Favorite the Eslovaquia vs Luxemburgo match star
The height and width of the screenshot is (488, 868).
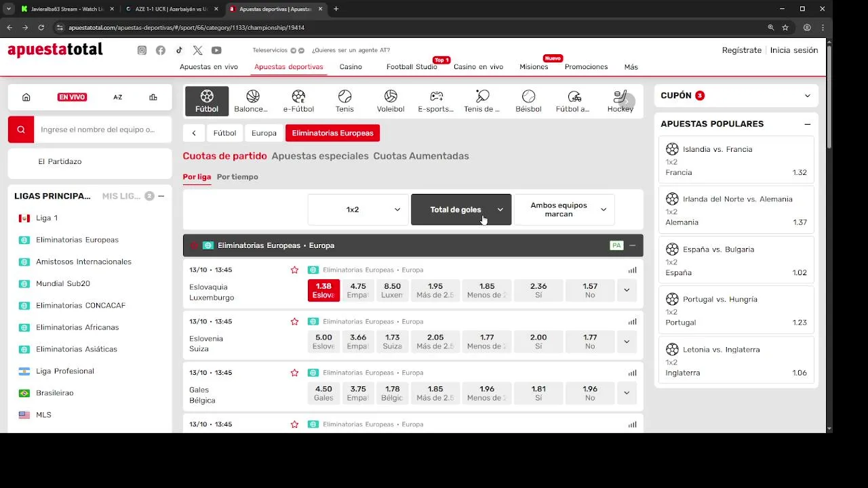pyautogui.click(x=294, y=270)
